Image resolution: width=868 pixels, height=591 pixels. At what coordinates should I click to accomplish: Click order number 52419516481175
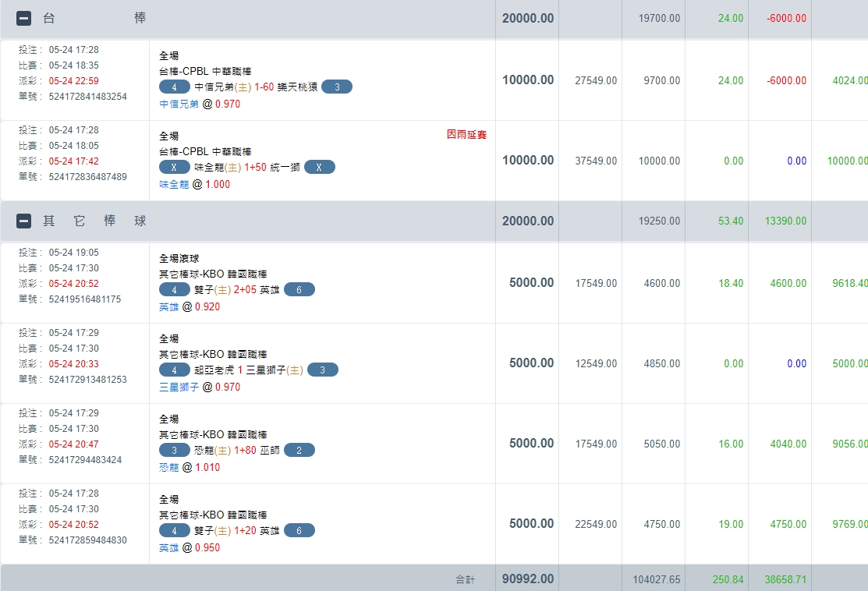pyautogui.click(x=85, y=299)
